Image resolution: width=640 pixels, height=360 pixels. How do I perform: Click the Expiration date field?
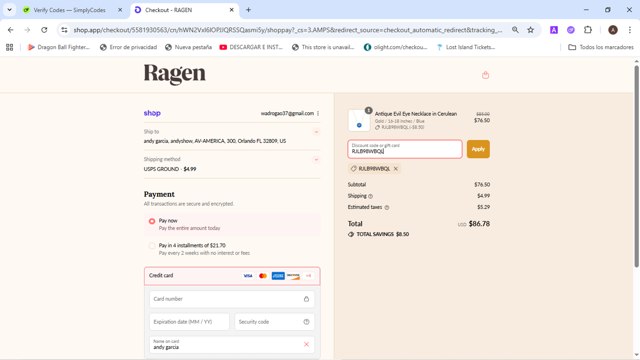tap(189, 322)
